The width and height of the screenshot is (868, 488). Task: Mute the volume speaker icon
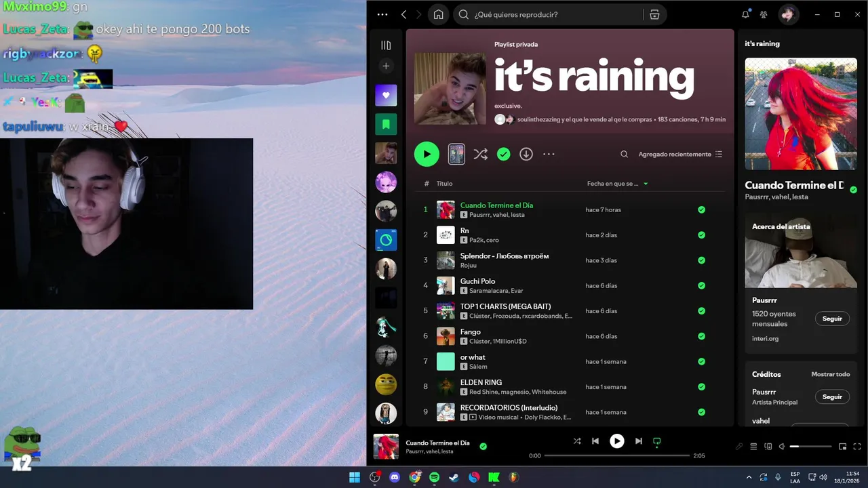click(782, 447)
